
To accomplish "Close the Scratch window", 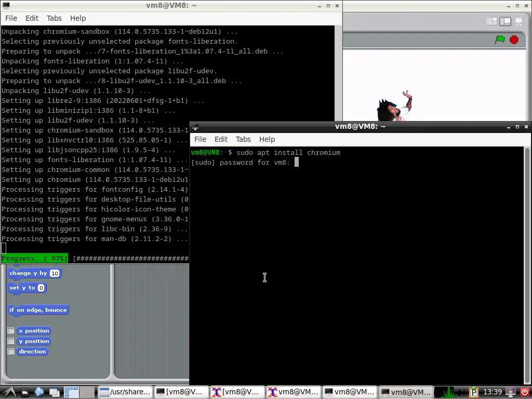I will coord(526,6).
